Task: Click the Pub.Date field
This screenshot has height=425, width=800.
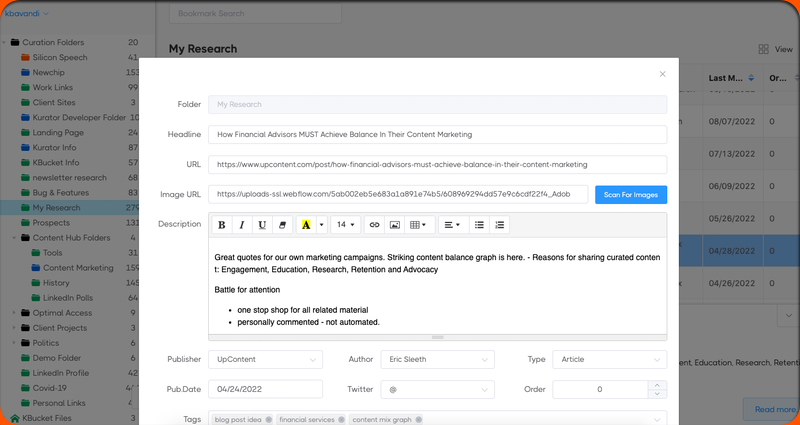Action: (x=265, y=389)
